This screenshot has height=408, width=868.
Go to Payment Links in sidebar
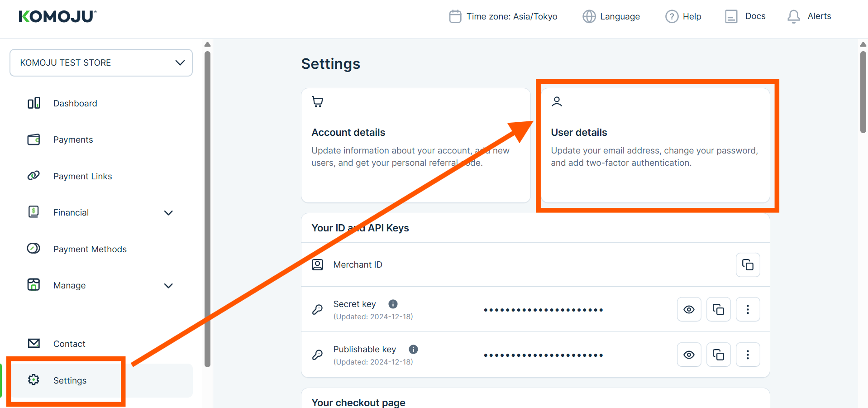(82, 176)
